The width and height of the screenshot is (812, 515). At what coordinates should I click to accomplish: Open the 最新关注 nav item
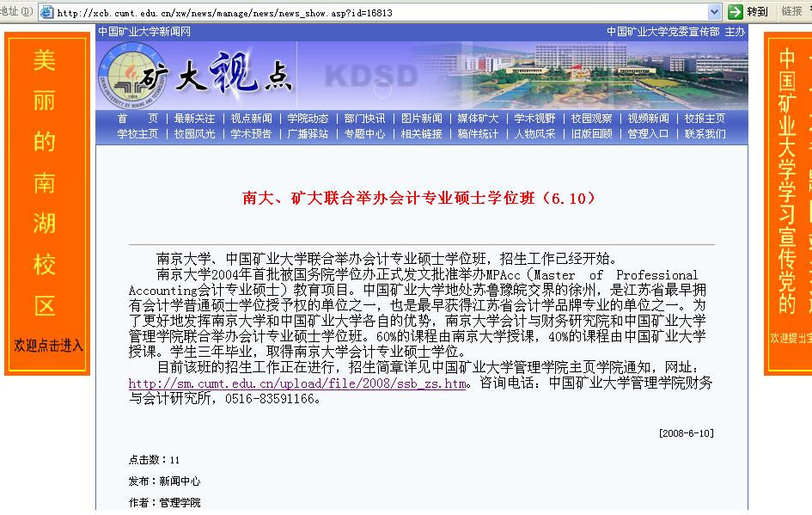point(194,119)
